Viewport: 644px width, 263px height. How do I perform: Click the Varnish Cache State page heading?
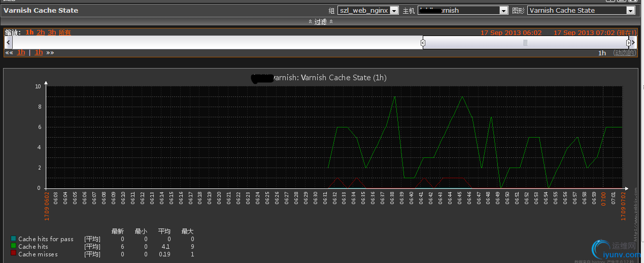tap(41, 10)
